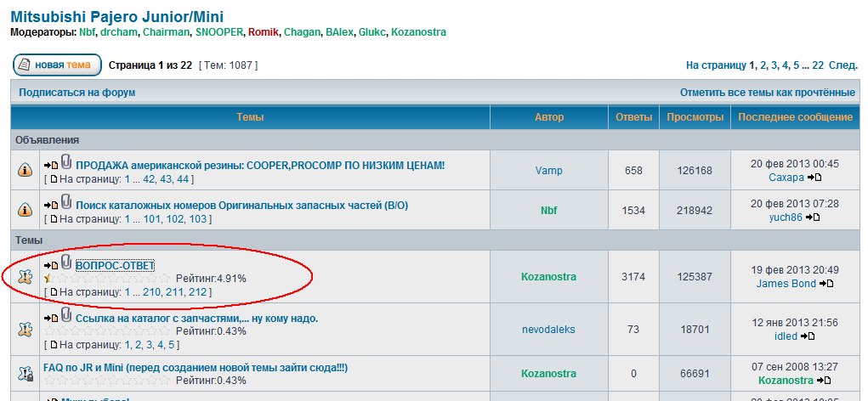Sort by Просмотры column header
Screen dimensions: 868x401
click(695, 117)
